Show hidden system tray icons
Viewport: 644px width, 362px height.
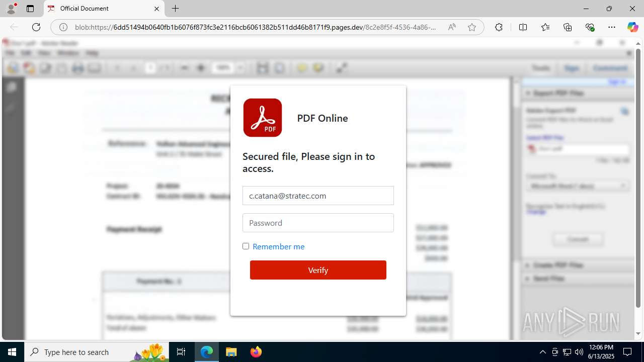(542, 352)
